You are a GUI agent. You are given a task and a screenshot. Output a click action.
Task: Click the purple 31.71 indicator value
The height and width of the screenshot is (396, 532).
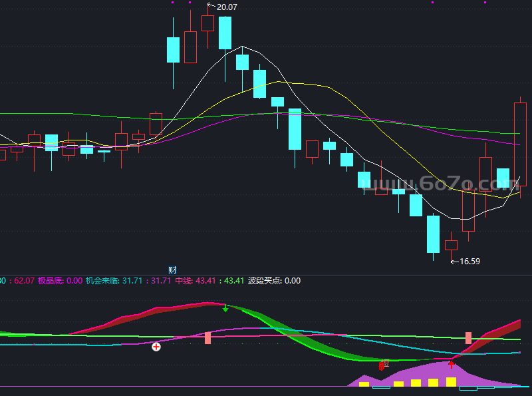coord(161,281)
